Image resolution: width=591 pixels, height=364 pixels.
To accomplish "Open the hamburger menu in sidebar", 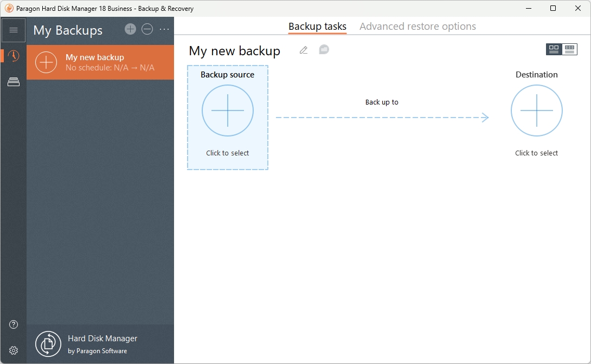I will click(14, 30).
